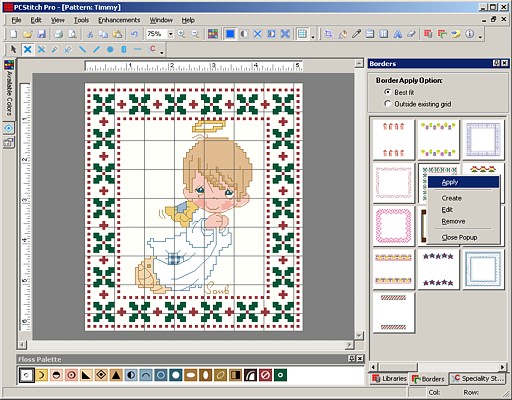This screenshot has height=400, width=512.
Task: Select the purple stars border thumbnail
Action: coord(438,269)
